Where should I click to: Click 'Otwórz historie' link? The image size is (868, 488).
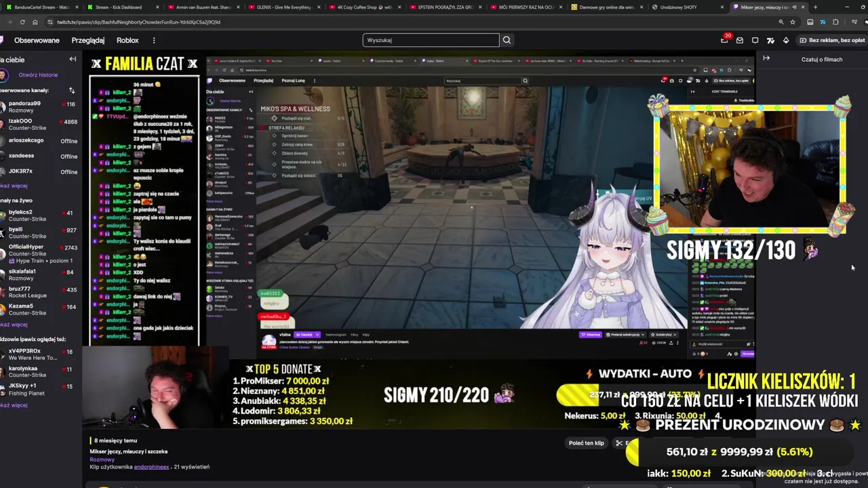38,75
